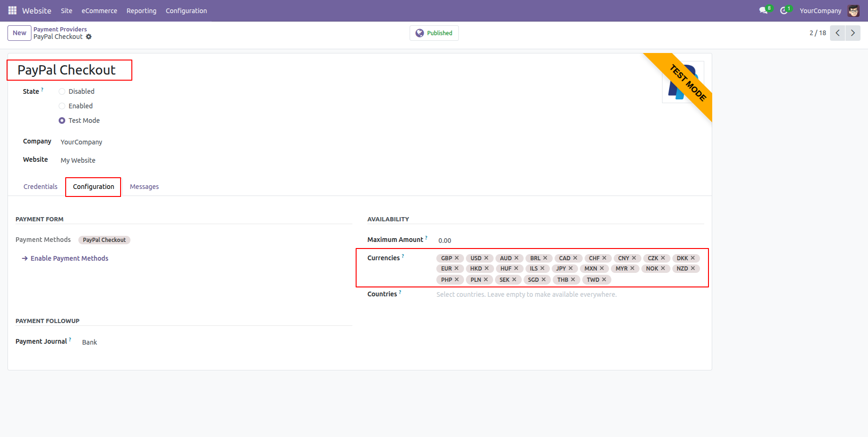
Task: Remove the EUR currency tag
Action: click(457, 268)
